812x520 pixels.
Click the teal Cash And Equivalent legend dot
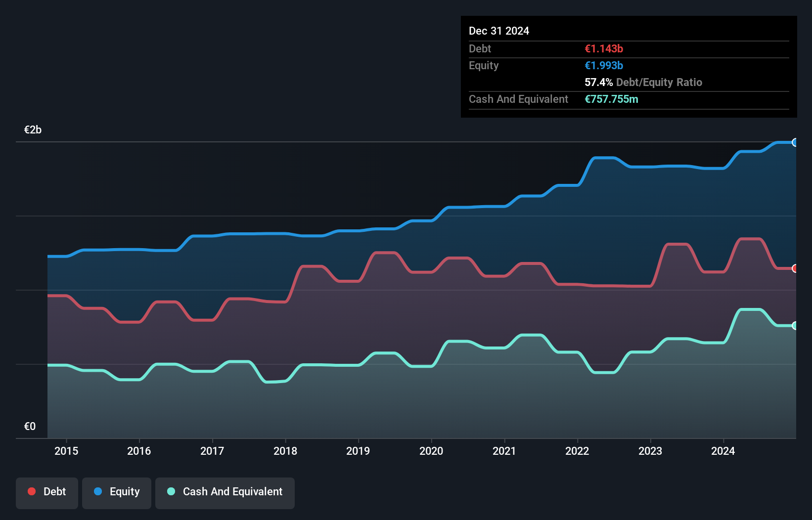point(171,491)
